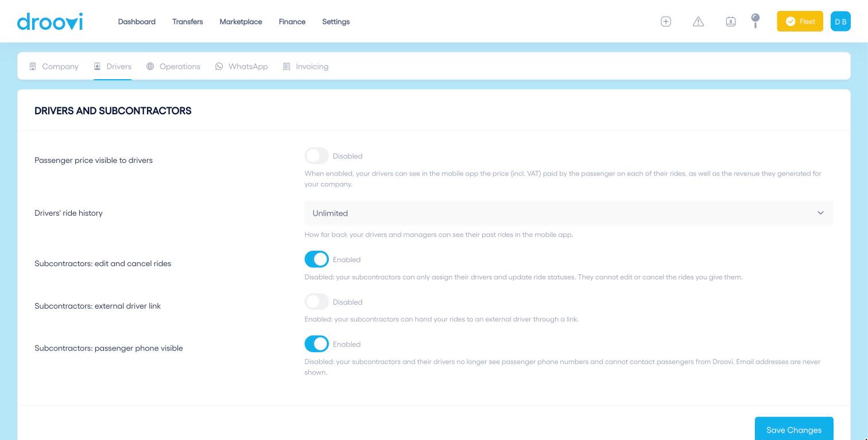
Task: Click the "Drivers' ride history" label
Action: [x=68, y=213]
